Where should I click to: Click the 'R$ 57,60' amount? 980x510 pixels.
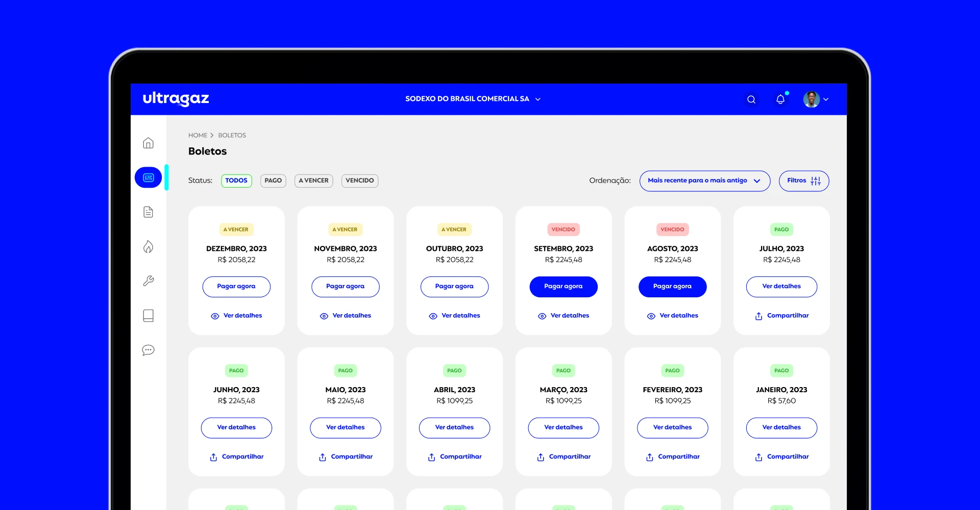[x=781, y=401]
